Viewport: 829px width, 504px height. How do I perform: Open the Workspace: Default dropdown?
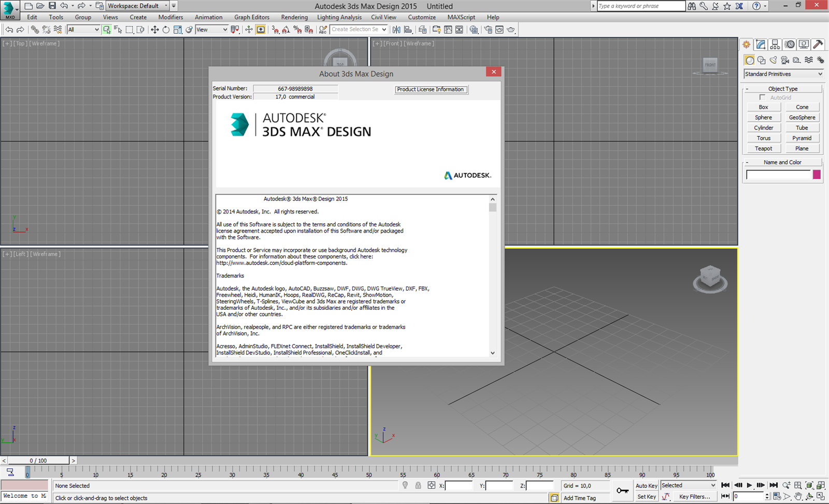click(x=138, y=6)
